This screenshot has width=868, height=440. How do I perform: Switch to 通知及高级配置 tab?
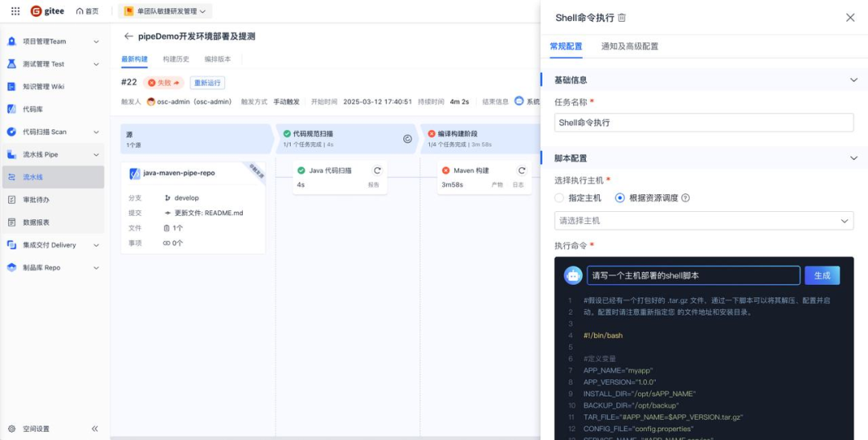[x=629, y=47]
